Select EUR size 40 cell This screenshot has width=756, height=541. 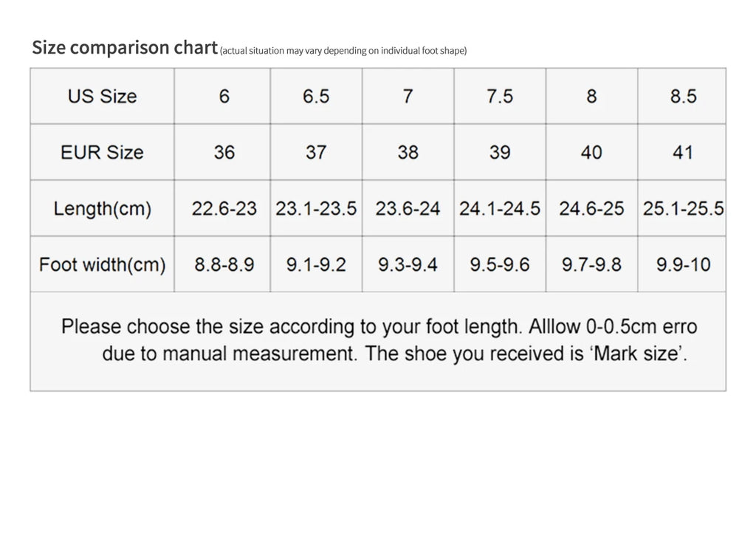(x=591, y=152)
